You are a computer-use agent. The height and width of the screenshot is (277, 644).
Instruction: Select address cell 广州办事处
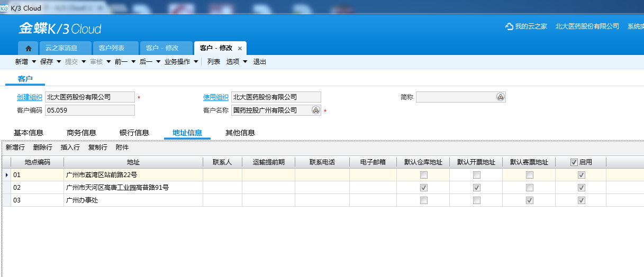(133, 200)
